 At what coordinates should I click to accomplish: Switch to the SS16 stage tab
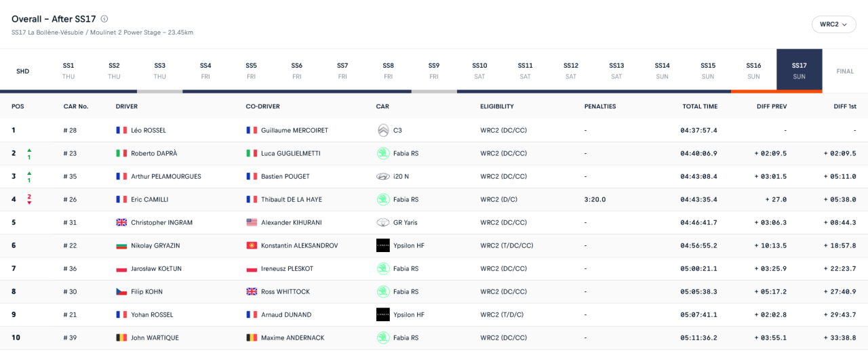pyautogui.click(x=753, y=70)
